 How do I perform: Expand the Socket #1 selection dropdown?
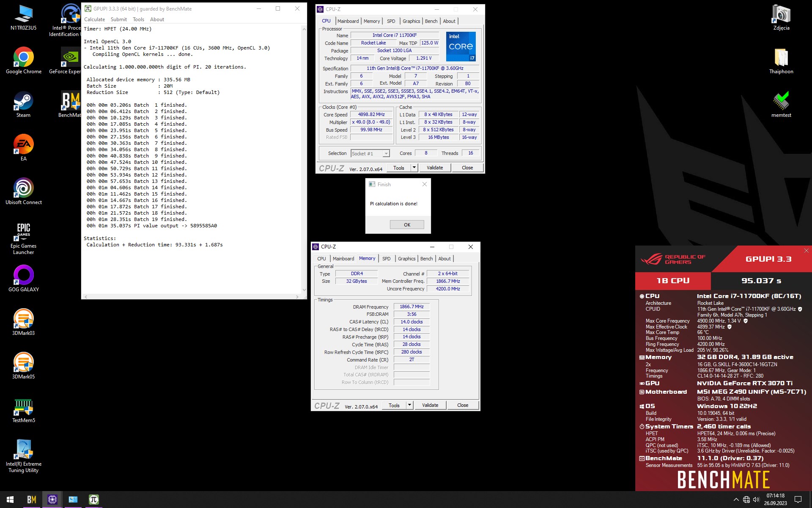[386, 154]
